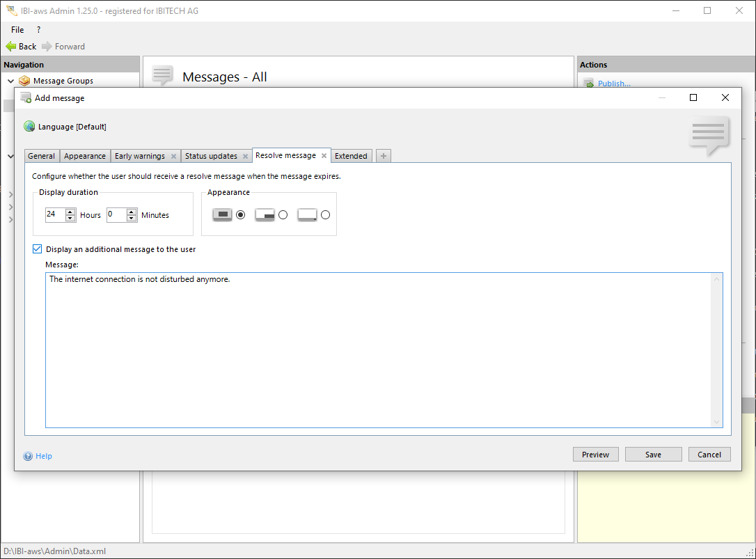Screen dimensions: 756x559
Task: Collapse the Message Groups tree node
Action: (x=10, y=81)
